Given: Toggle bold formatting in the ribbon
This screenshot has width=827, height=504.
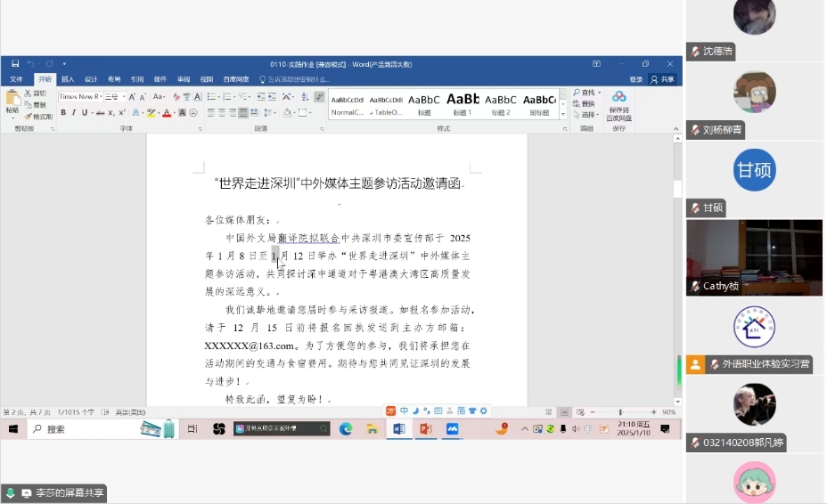Looking at the screenshot, I should pos(62,113).
